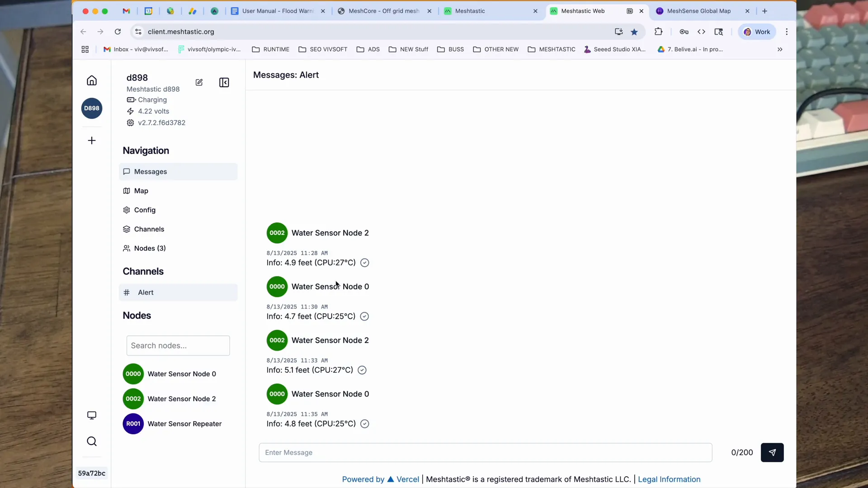Open the code brackets extension icon
868x488 pixels.
coord(701,32)
